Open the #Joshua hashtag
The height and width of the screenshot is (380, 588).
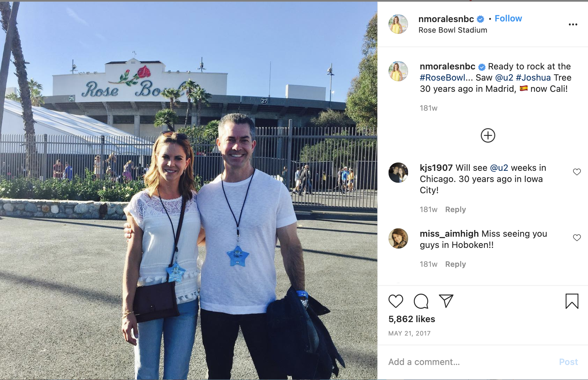coord(533,78)
